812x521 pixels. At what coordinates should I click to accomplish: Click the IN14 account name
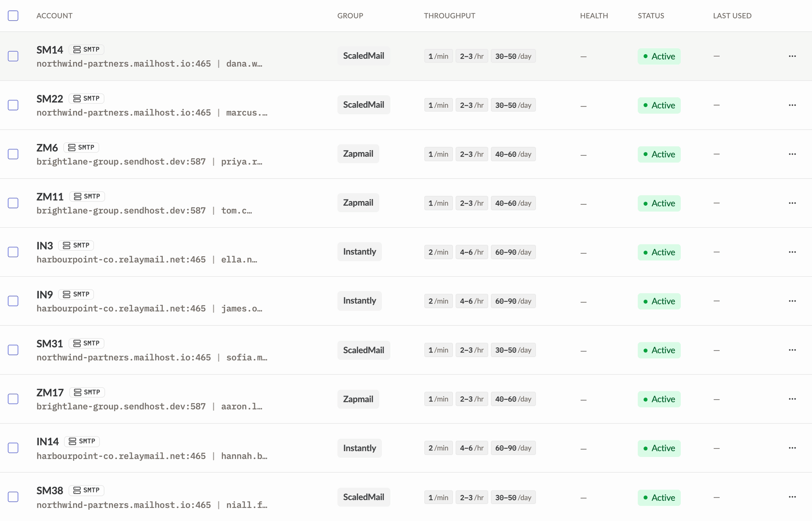(48, 442)
